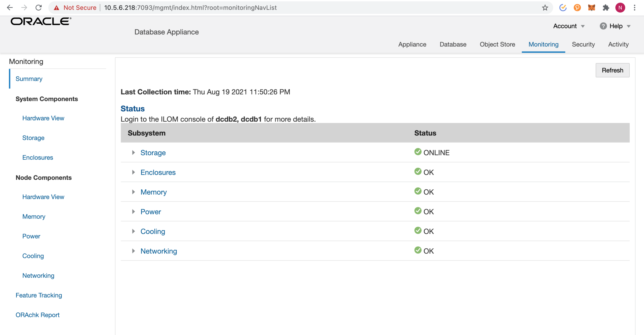644x335 pixels.
Task: Click Storage green status check icon
Action: 418,152
